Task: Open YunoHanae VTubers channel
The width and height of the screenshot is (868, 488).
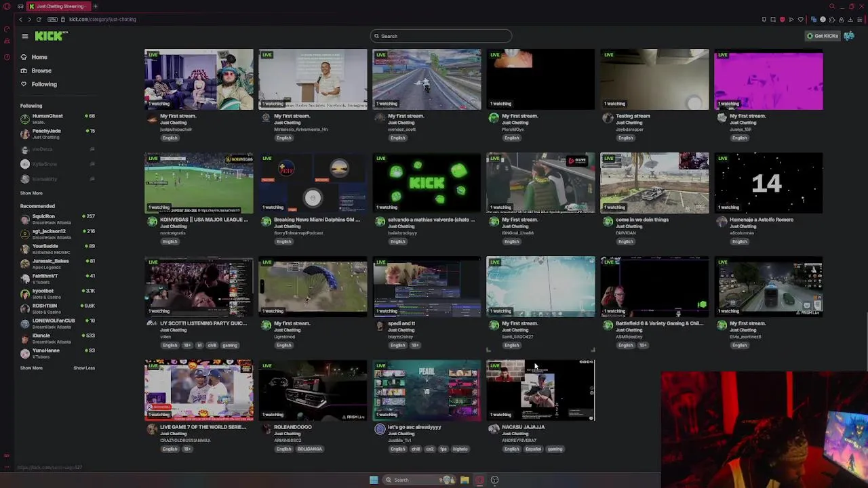Action: tap(57, 354)
